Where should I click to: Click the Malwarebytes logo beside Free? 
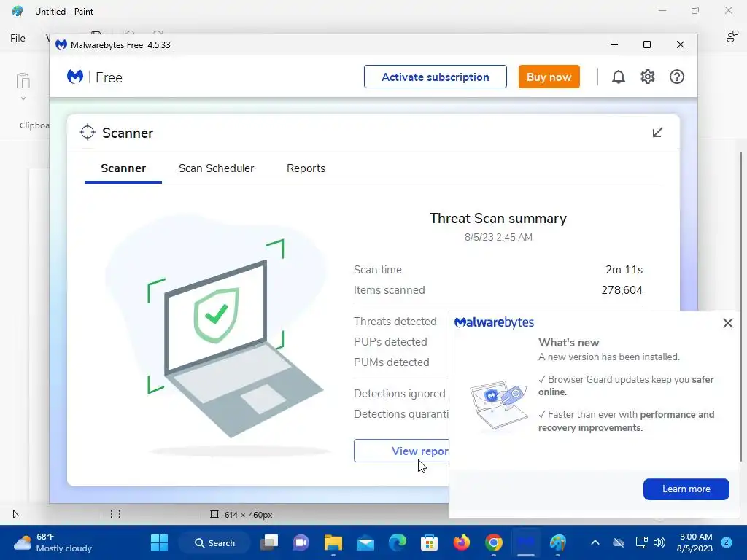point(75,77)
